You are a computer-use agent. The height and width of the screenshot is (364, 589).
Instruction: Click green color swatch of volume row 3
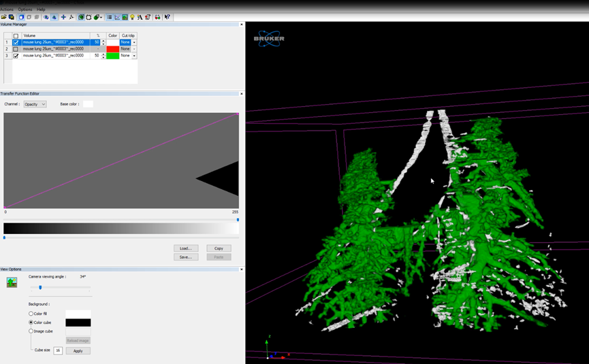(x=112, y=56)
